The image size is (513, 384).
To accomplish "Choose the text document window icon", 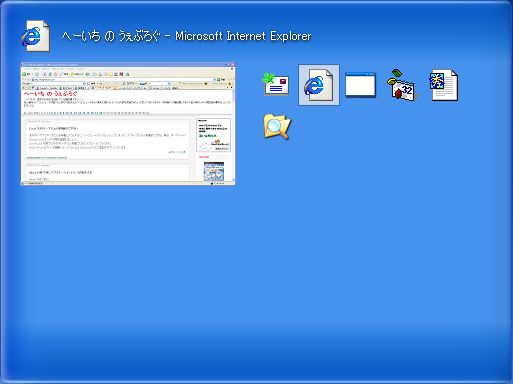I will point(444,85).
